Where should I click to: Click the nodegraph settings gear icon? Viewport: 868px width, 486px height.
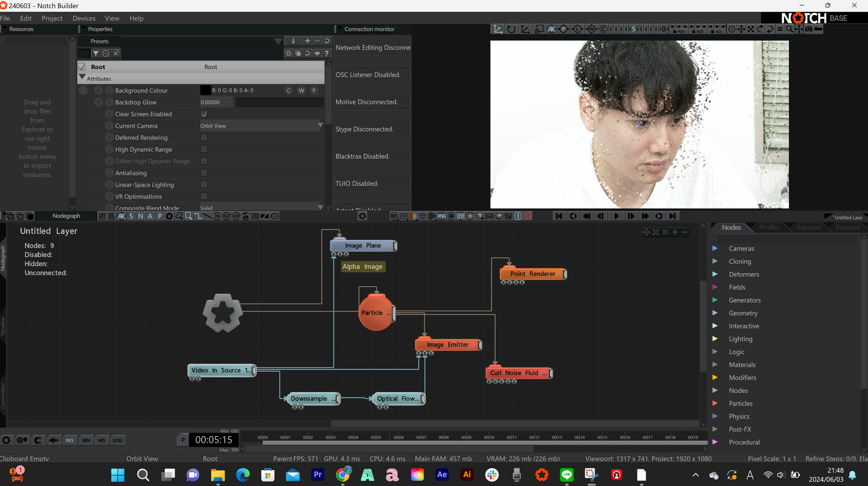(x=362, y=216)
